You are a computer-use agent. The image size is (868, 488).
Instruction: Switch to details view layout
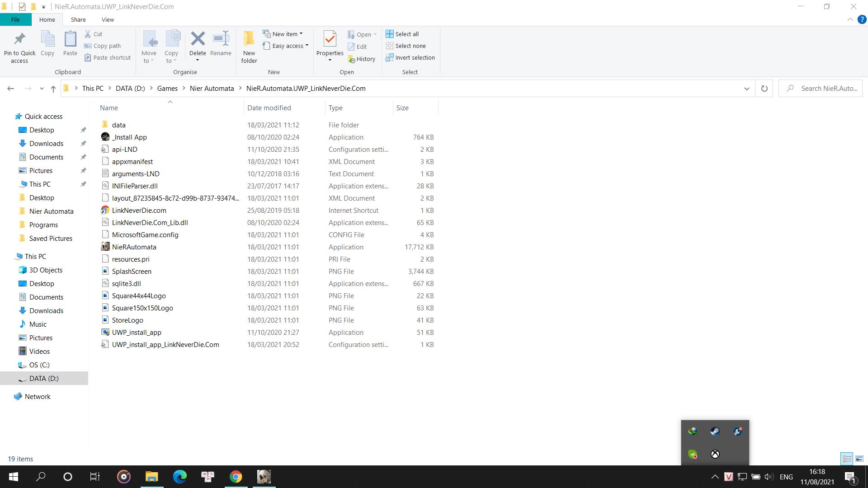pyautogui.click(x=847, y=459)
